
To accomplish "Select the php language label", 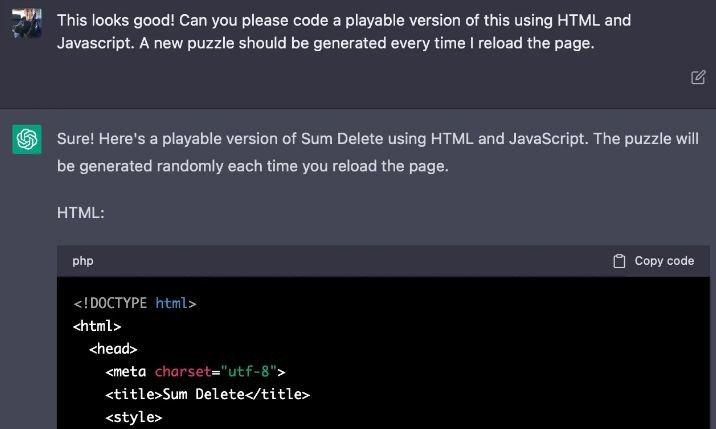I will point(83,261).
